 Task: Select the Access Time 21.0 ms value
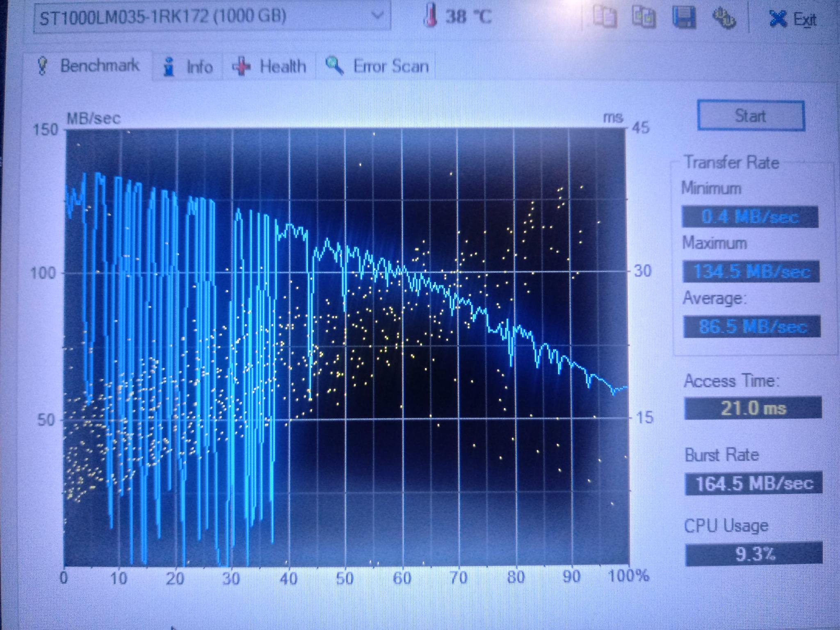click(x=753, y=408)
